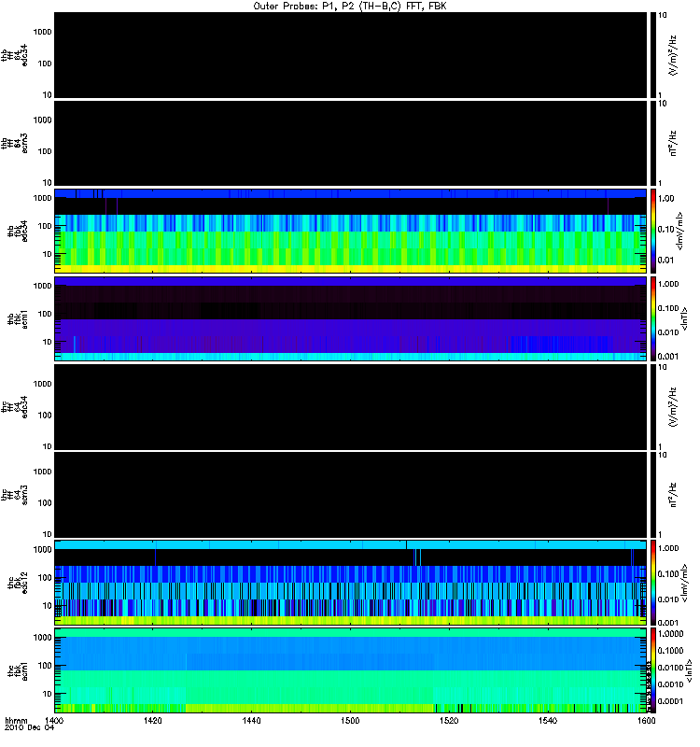Click the '0.0010' color bar value

670,684
